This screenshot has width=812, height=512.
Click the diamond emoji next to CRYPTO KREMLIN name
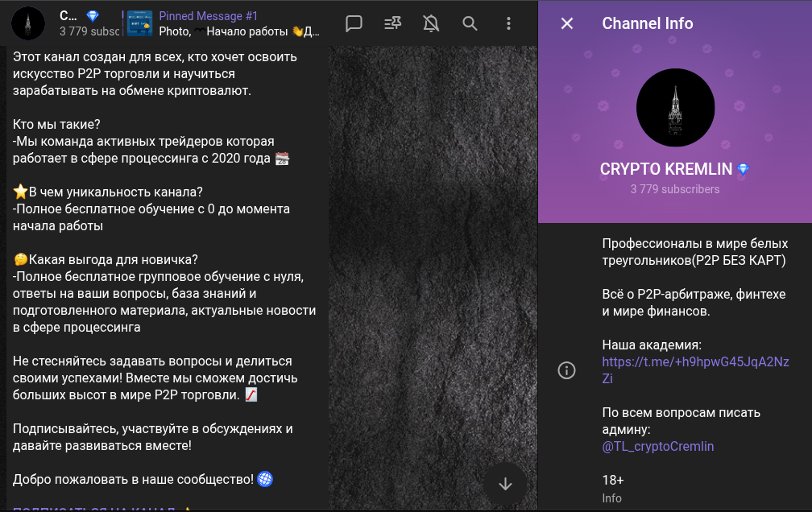click(743, 169)
